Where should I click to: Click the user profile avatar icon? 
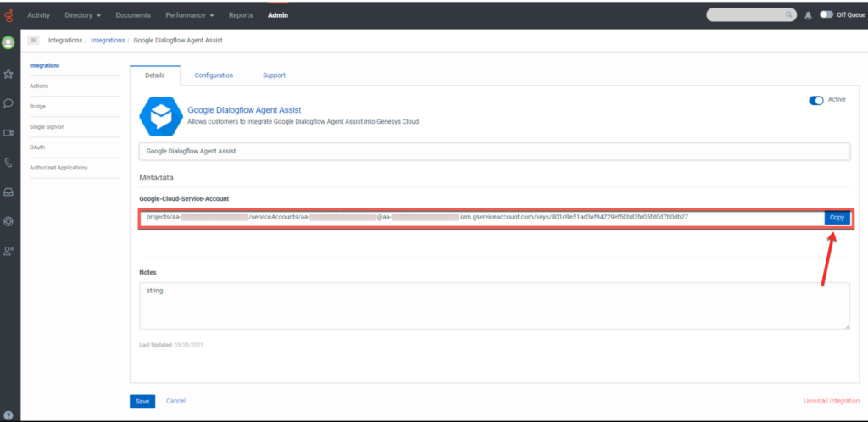click(x=8, y=42)
